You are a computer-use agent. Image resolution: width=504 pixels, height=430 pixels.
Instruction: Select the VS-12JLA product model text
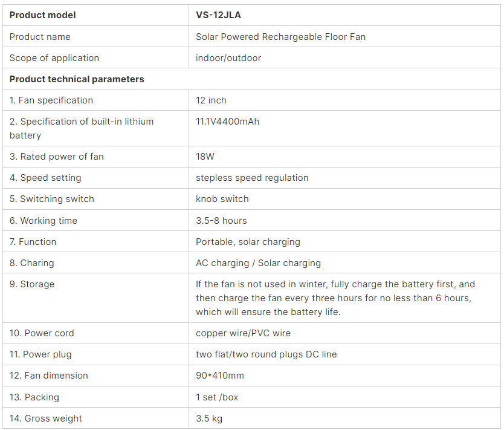click(218, 15)
